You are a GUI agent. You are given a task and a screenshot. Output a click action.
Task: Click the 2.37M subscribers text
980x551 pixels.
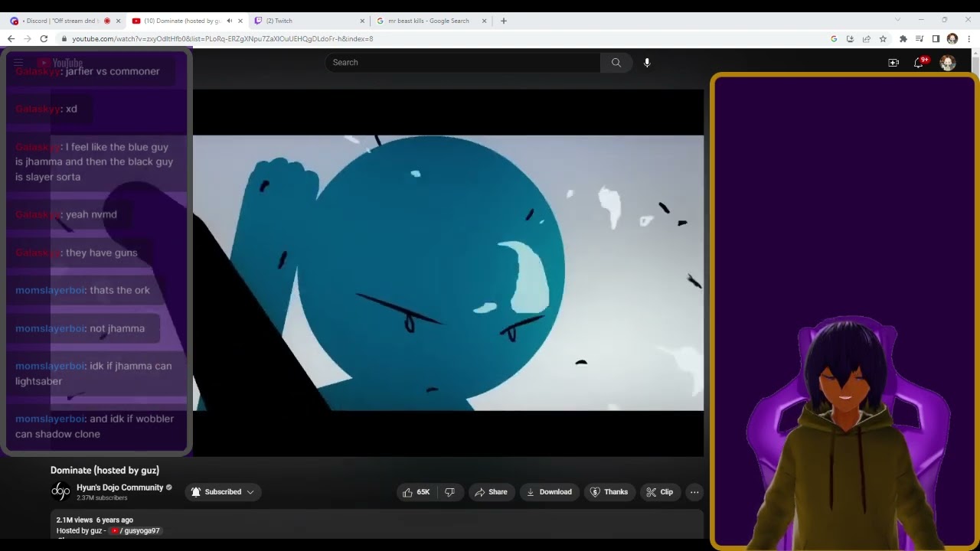(x=102, y=498)
